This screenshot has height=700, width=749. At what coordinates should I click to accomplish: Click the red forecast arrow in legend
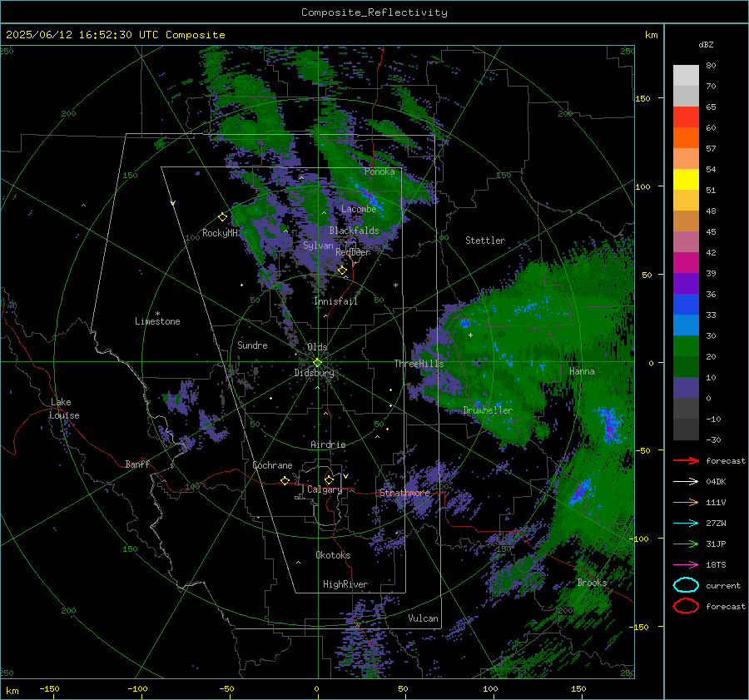pos(686,460)
